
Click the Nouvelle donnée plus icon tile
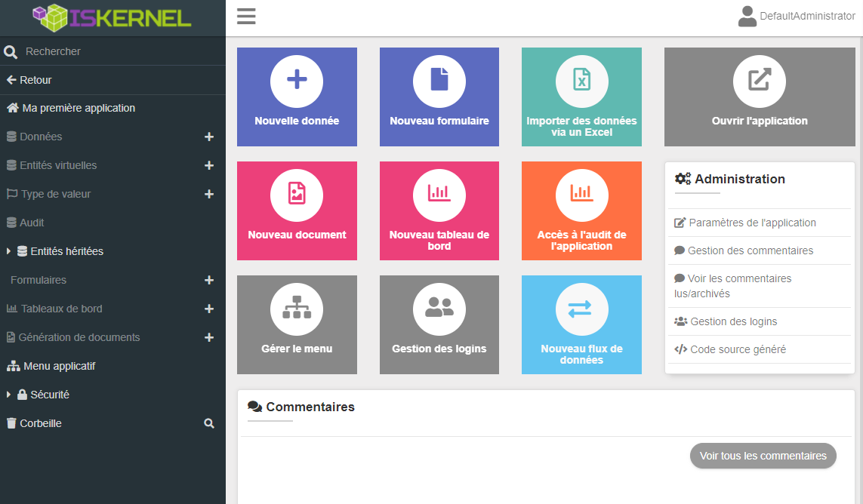[297, 96]
